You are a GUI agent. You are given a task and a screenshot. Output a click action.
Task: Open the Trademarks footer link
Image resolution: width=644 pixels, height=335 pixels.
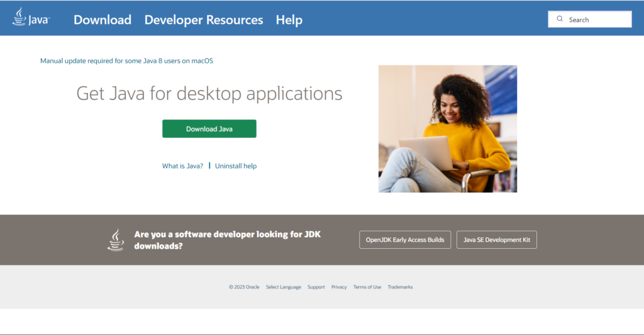pos(400,287)
